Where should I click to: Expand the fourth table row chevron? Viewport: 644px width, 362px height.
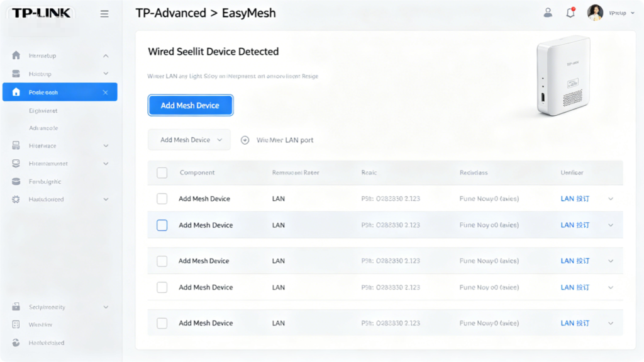pos(611,287)
